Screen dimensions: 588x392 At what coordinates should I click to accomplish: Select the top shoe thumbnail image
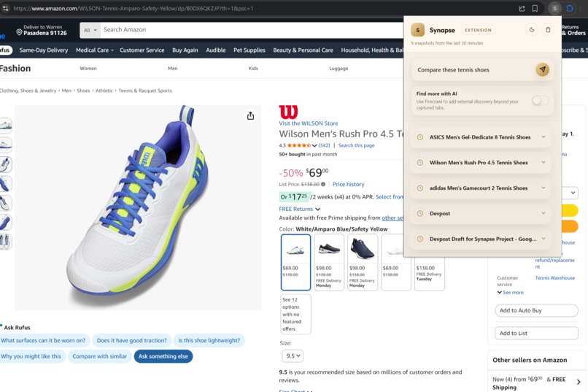5,126
